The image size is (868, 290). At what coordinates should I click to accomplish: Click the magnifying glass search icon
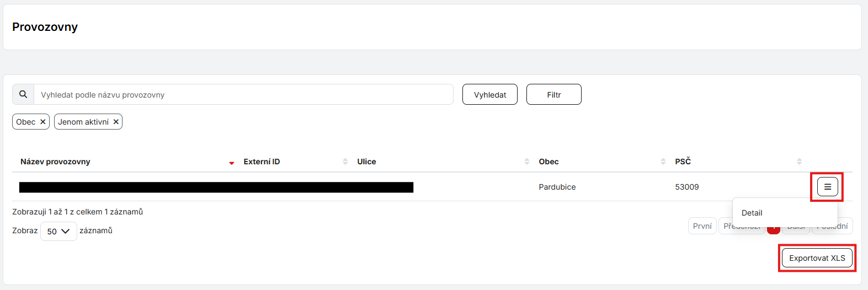23,94
